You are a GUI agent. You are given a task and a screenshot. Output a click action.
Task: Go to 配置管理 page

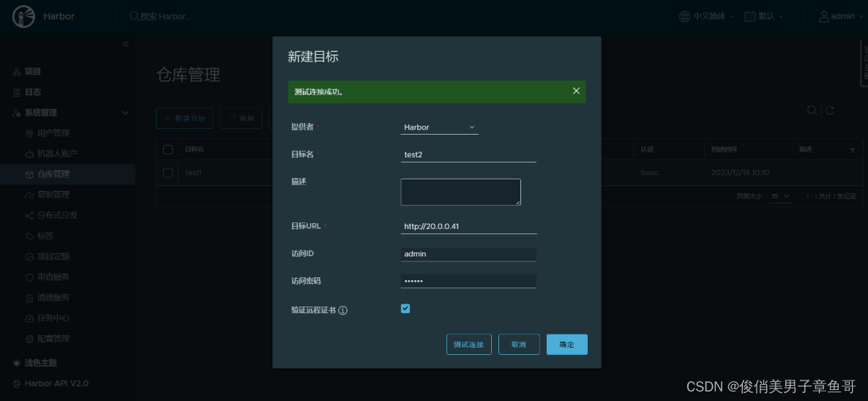point(53,339)
